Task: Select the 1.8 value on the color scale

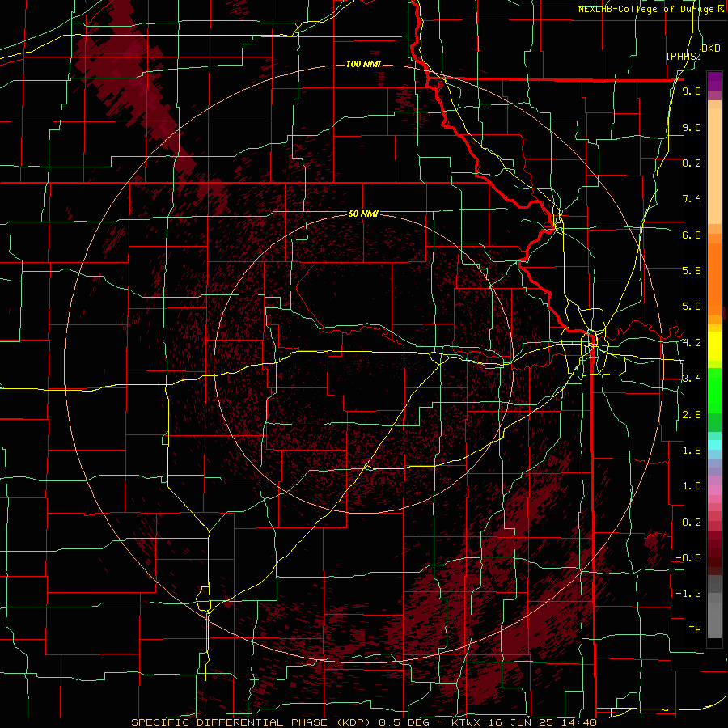Action: pyautogui.click(x=692, y=451)
